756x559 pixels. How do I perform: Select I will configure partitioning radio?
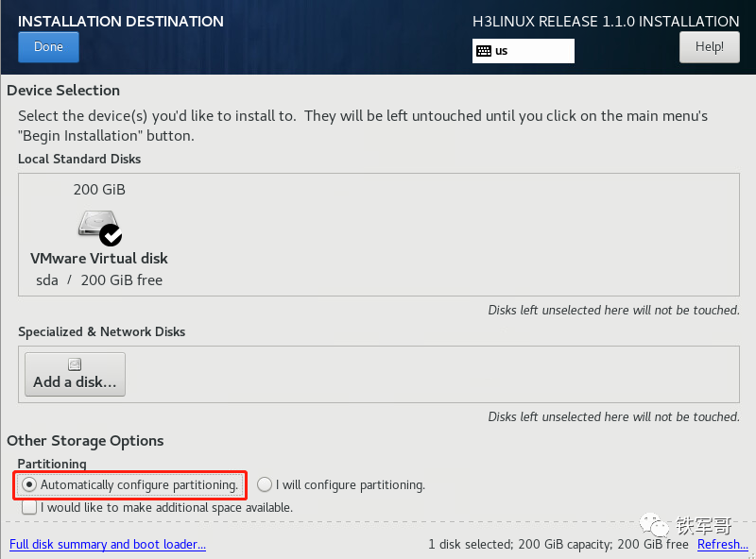(265, 484)
